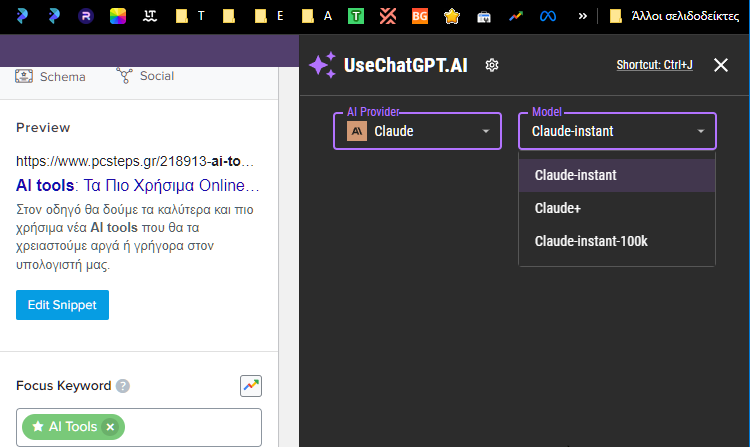
Task: Open the LT wavy-line bookmark icon
Action: pyautogui.click(x=150, y=16)
